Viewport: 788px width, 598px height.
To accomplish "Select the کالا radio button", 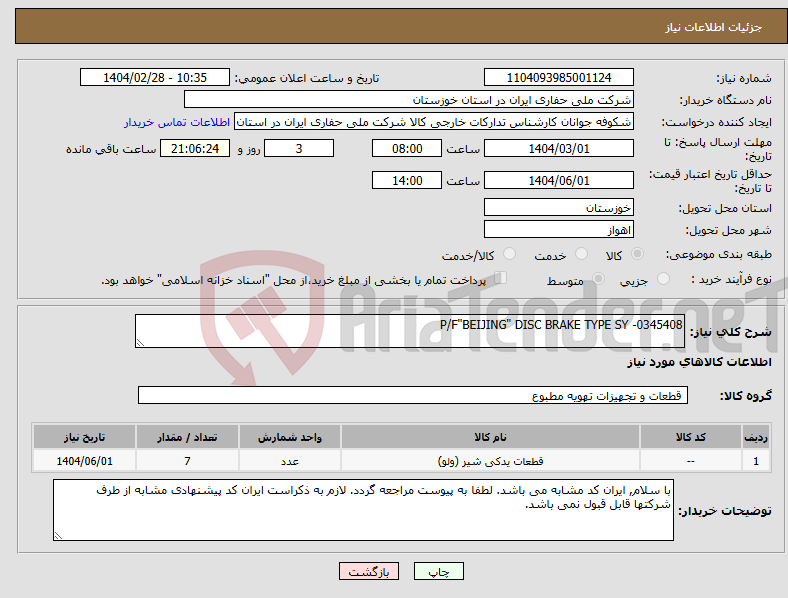I will pos(637,254).
